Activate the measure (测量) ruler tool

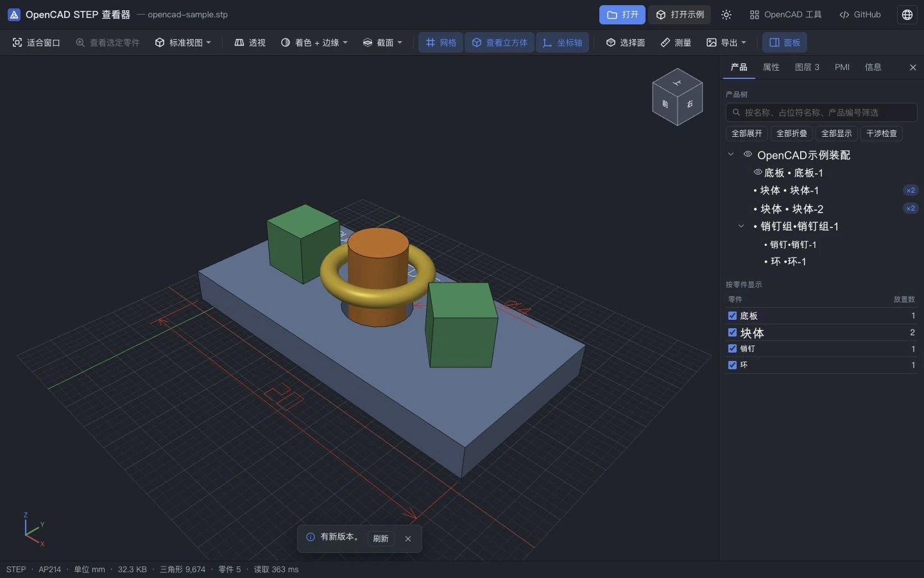coord(676,42)
